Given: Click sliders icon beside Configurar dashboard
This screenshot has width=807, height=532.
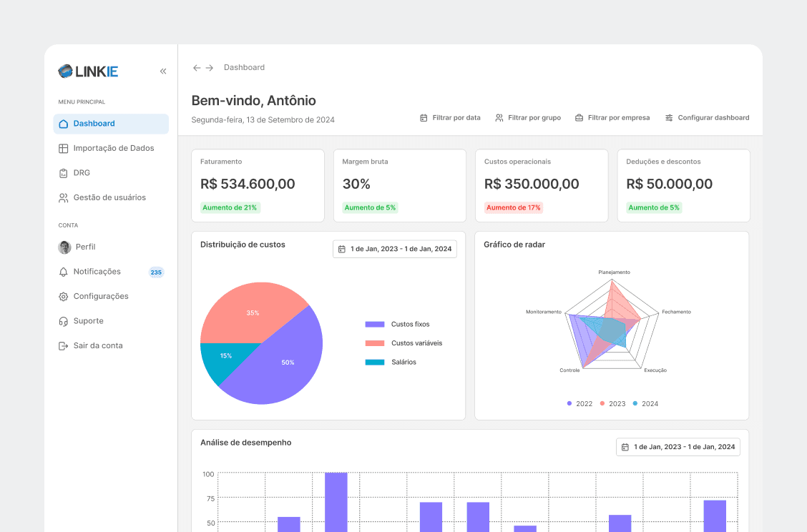Looking at the screenshot, I should point(669,118).
